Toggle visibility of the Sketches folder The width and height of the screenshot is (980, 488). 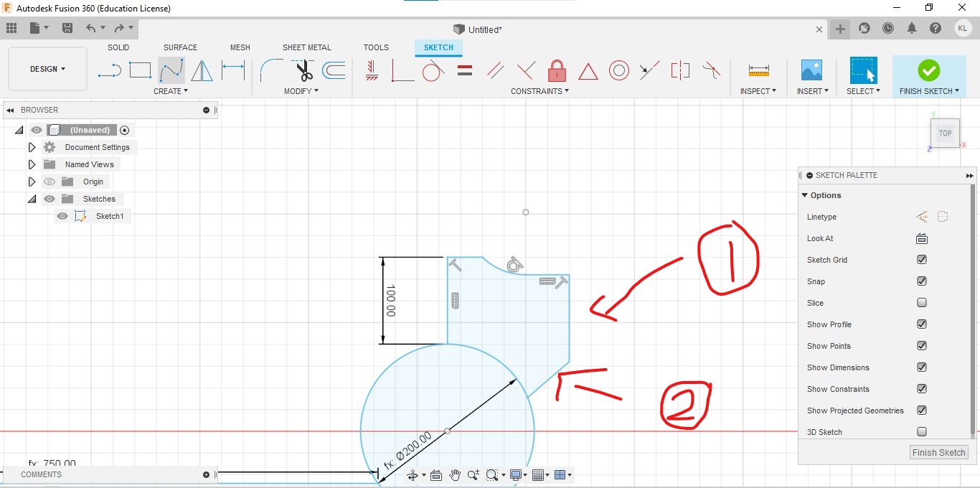(x=50, y=199)
